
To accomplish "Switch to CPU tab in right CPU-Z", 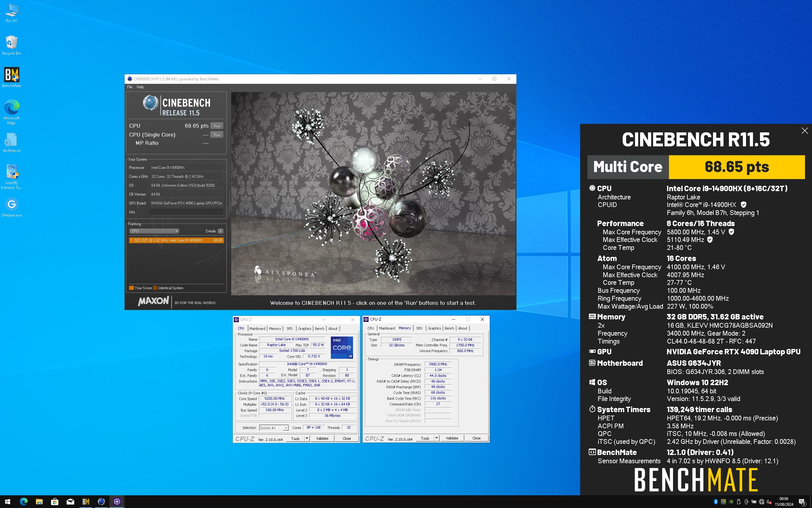I will (370, 328).
